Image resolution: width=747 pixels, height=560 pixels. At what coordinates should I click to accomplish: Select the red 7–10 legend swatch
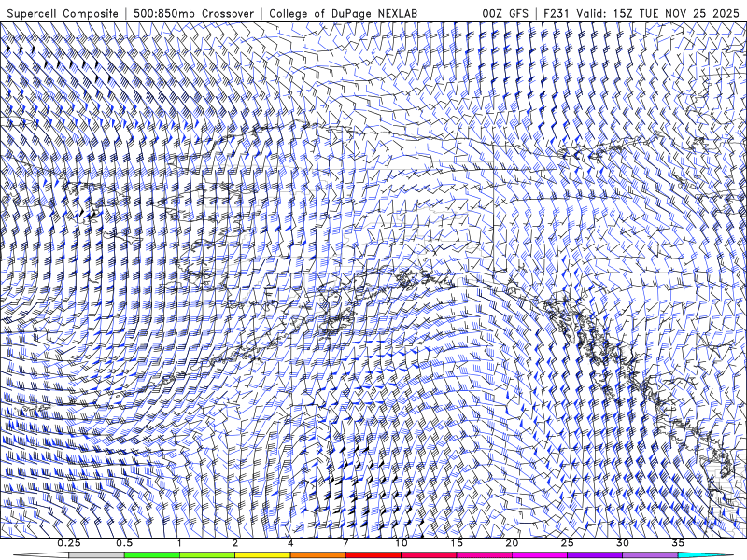click(373, 555)
